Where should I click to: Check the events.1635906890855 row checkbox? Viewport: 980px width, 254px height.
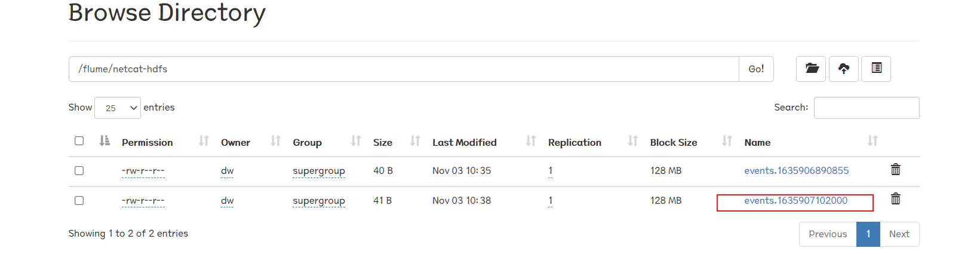tap(79, 171)
